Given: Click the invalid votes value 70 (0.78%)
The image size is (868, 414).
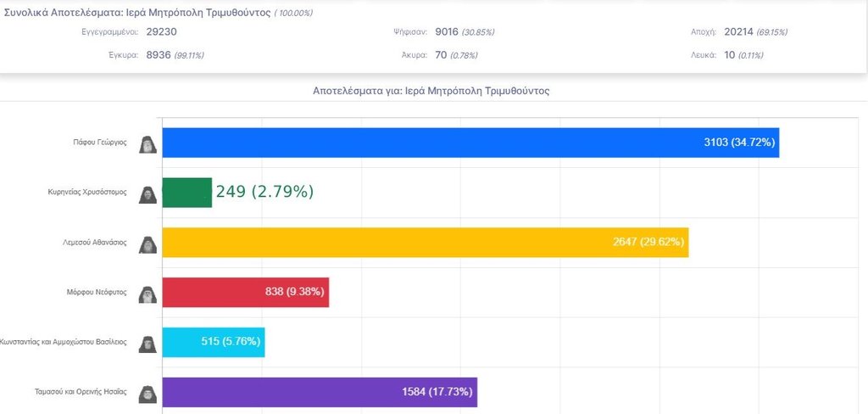Looking at the screenshot, I should [x=456, y=55].
